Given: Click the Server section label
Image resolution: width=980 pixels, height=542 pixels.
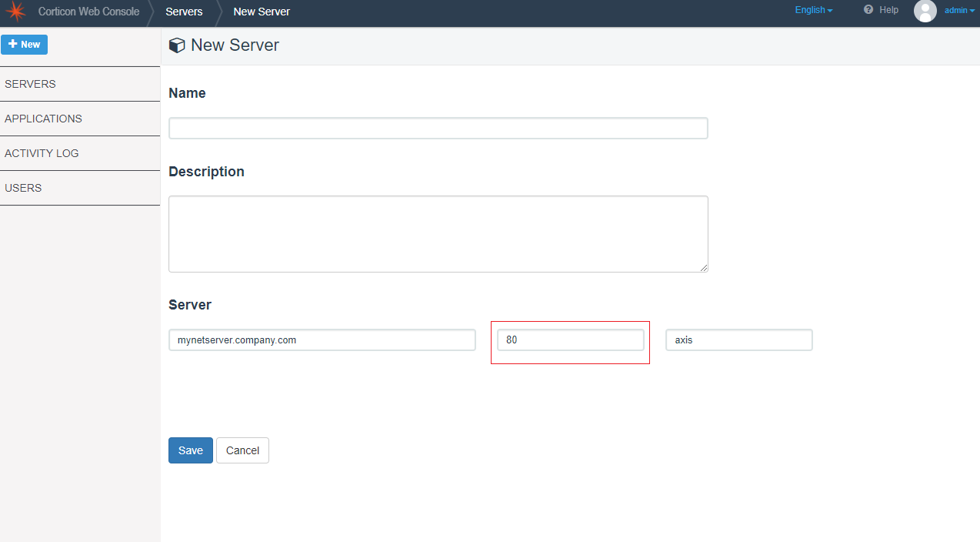Looking at the screenshot, I should click(x=190, y=305).
